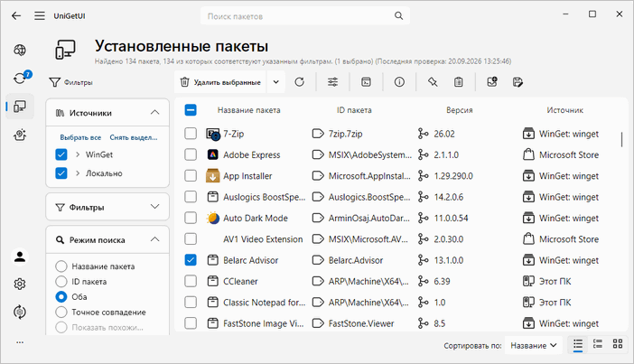Switch to the plain list view

pos(578,345)
